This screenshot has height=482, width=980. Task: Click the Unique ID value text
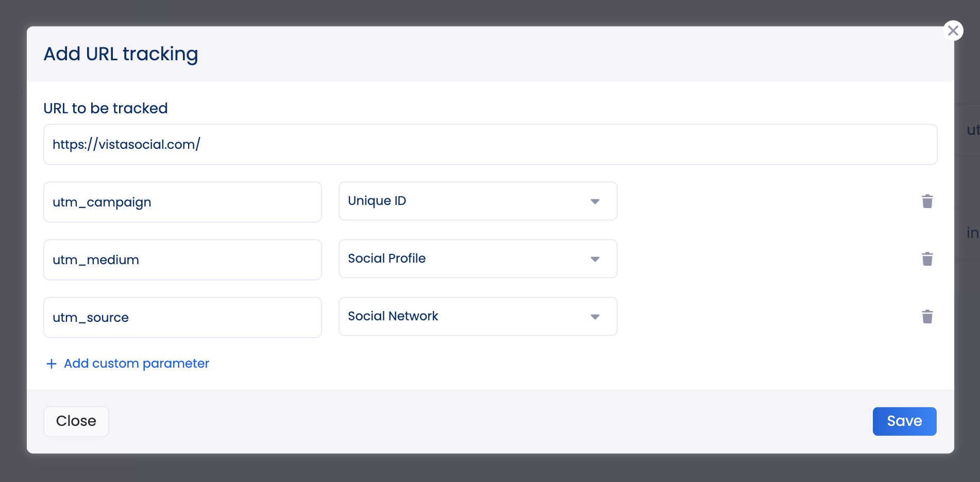(x=377, y=201)
